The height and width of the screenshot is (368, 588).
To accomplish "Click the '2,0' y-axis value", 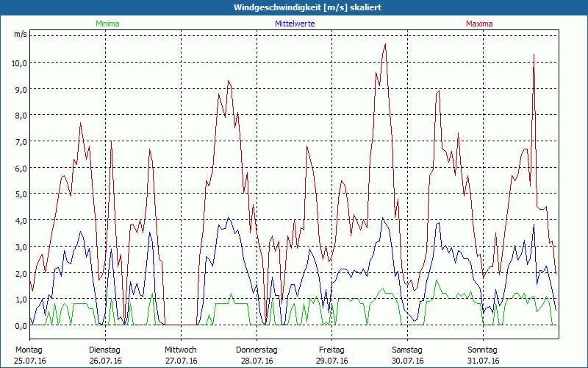I will 21,273.
